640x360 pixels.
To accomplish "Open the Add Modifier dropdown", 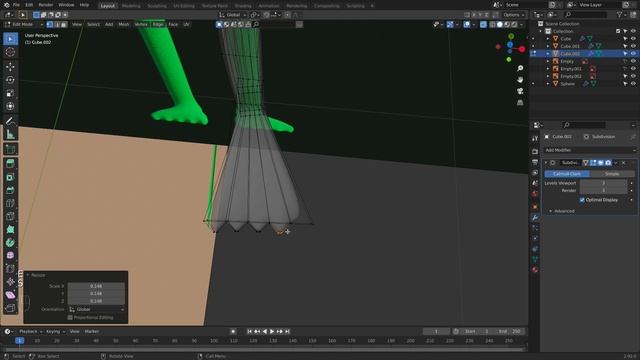I will pos(590,150).
